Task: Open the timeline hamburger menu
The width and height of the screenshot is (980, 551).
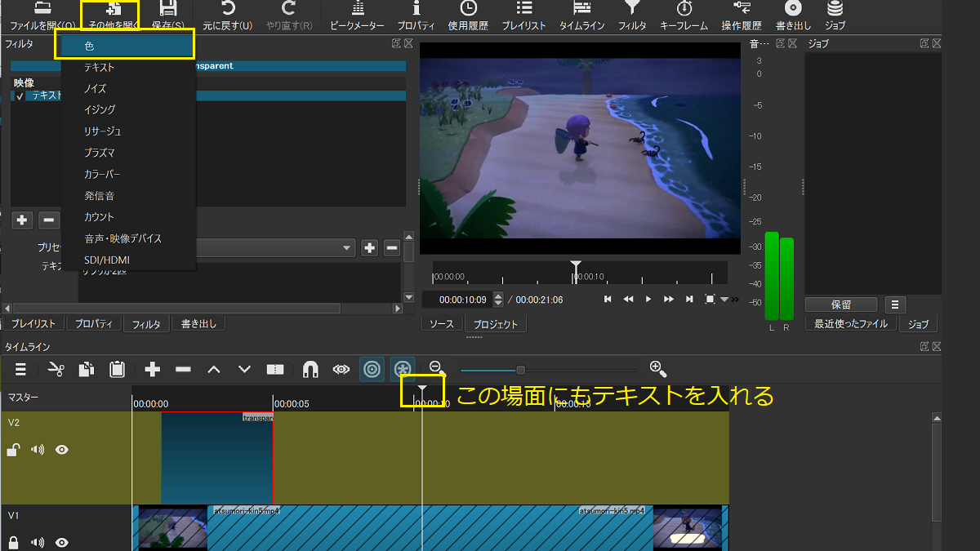Action: click(x=20, y=369)
